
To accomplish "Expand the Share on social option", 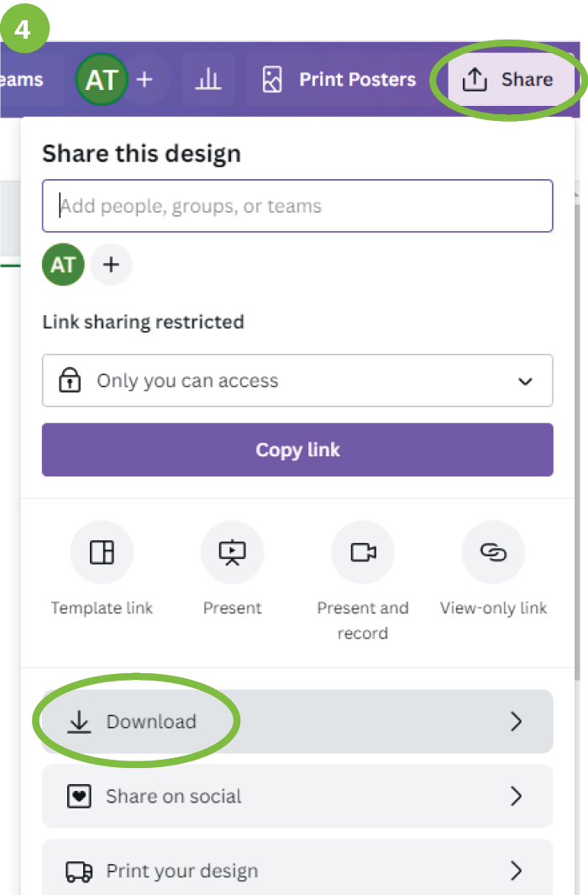I will click(297, 797).
